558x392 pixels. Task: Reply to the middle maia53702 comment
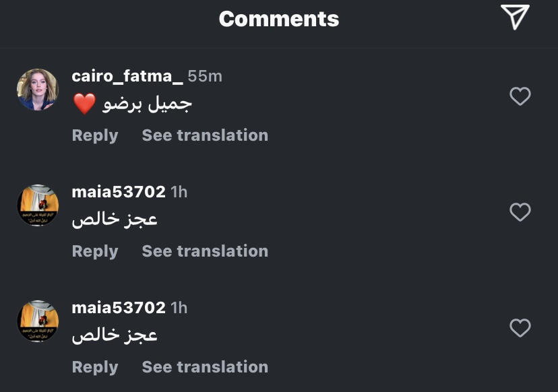95,251
